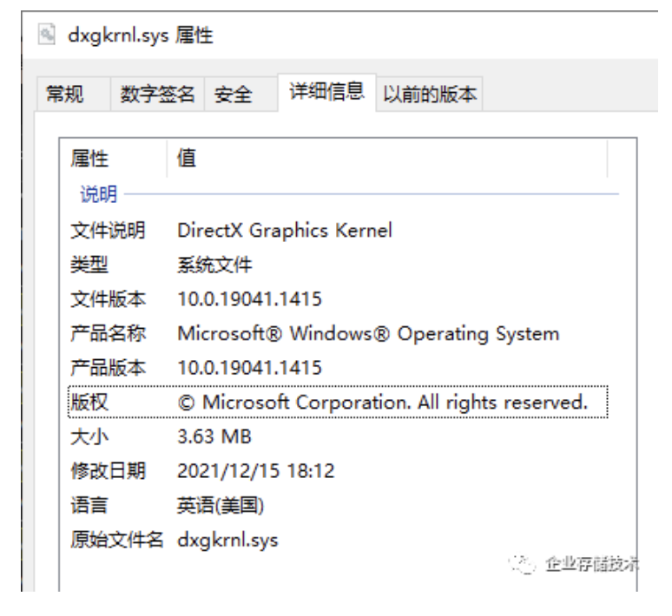This screenshot has height=616, width=672.
Task: Click the 3.63 MB size value
Action: coord(214,436)
